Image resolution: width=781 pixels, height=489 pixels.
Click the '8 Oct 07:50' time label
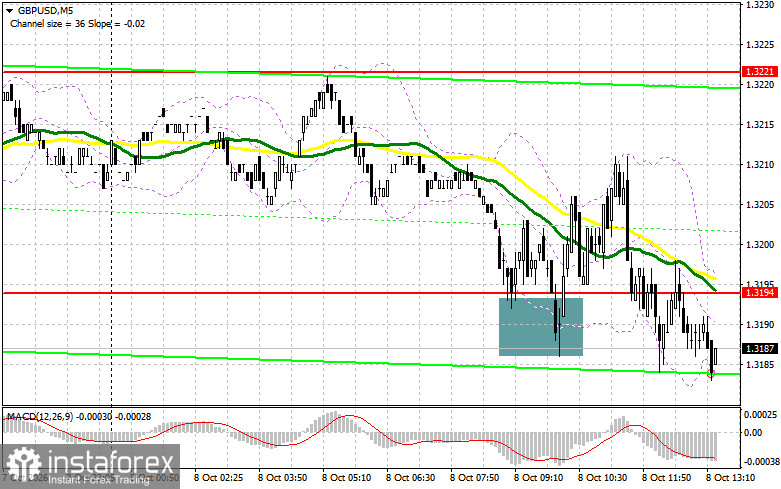(475, 478)
